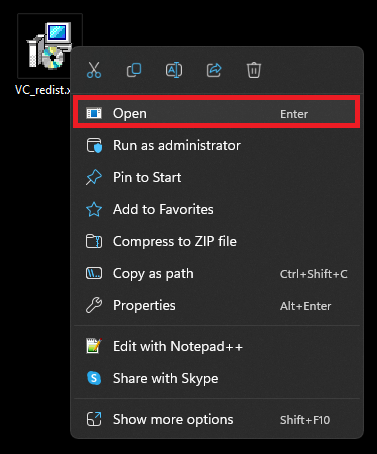Click the Rename icon

[174, 70]
